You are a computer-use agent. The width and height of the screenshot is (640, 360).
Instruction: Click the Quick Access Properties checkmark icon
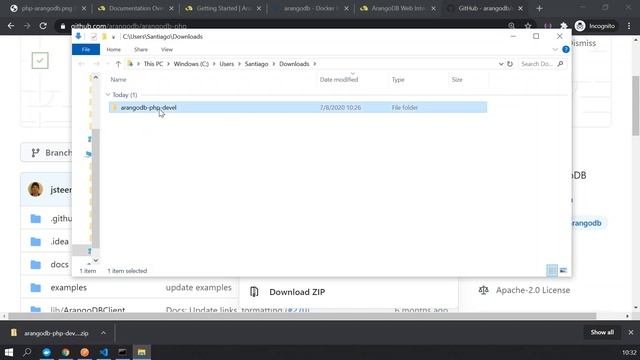click(x=93, y=37)
